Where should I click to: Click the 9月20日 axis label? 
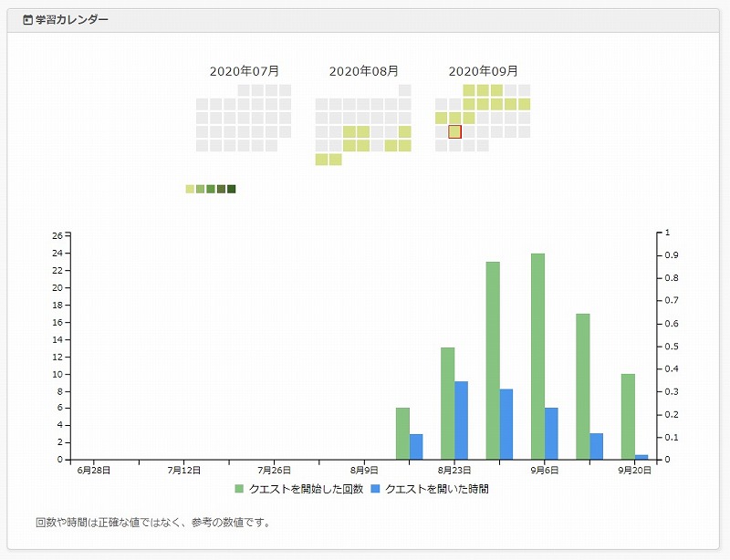pos(634,471)
